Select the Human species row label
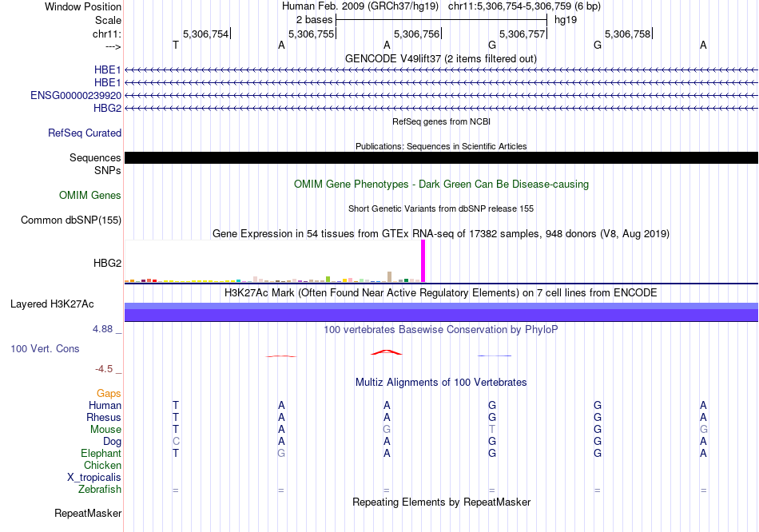 point(105,405)
